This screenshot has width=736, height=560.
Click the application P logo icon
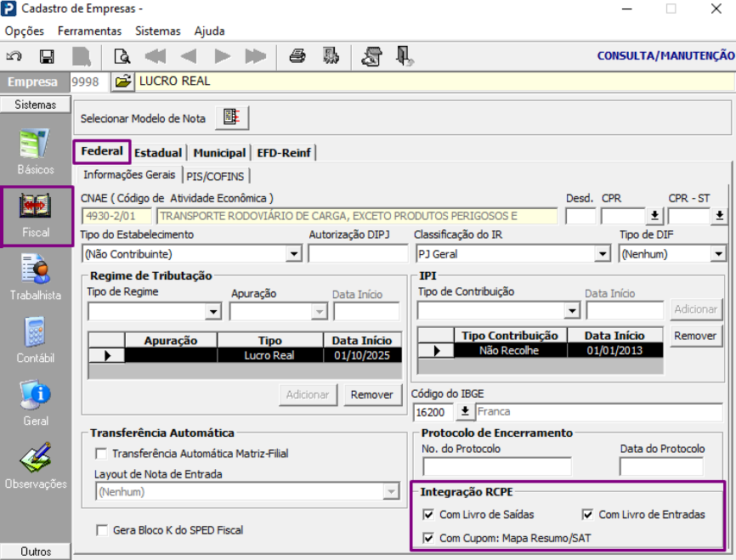point(8,8)
